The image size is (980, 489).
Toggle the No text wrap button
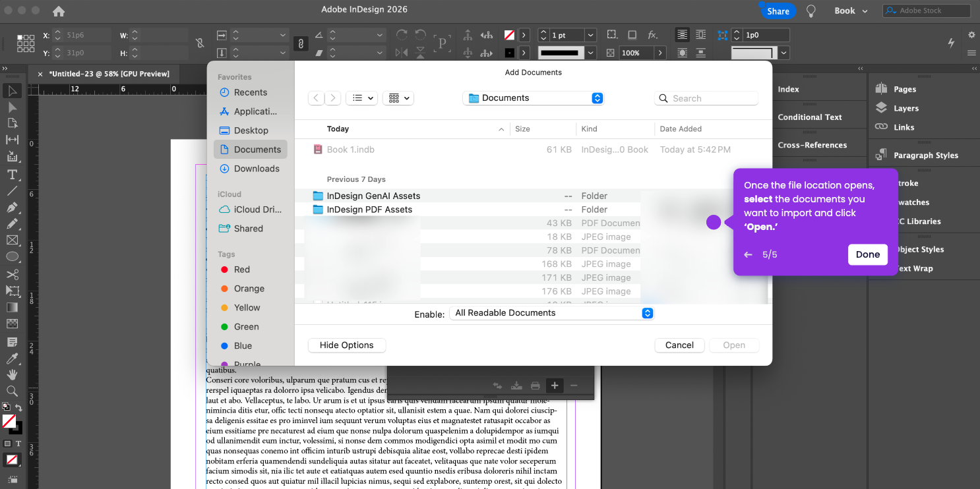click(x=682, y=35)
